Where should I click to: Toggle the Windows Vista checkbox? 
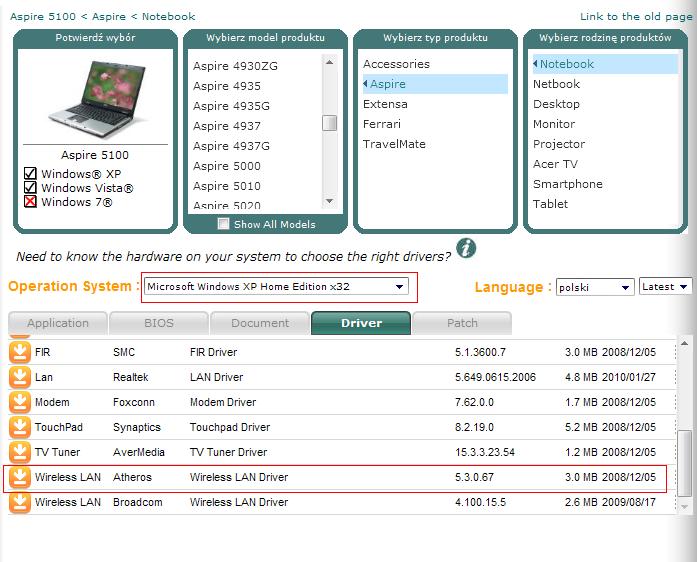[30, 187]
